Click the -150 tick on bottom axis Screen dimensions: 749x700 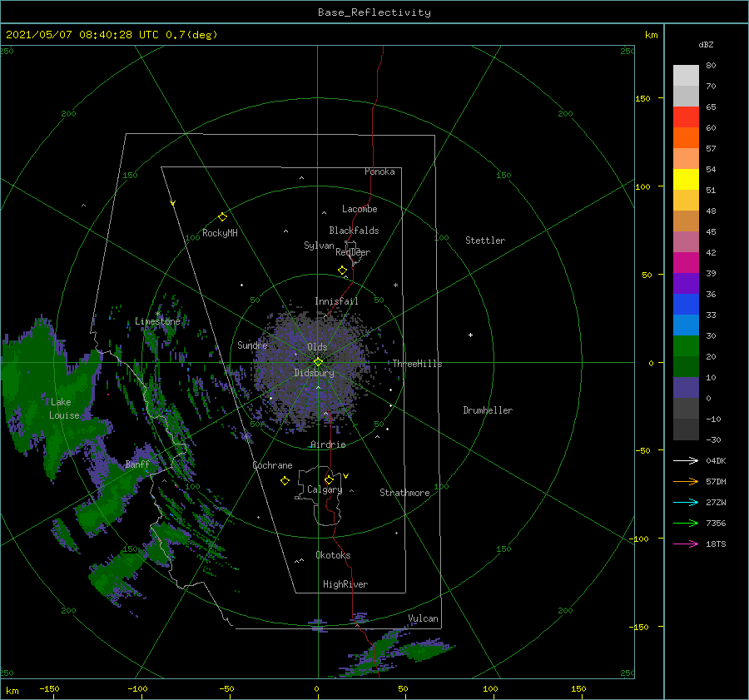(49, 688)
